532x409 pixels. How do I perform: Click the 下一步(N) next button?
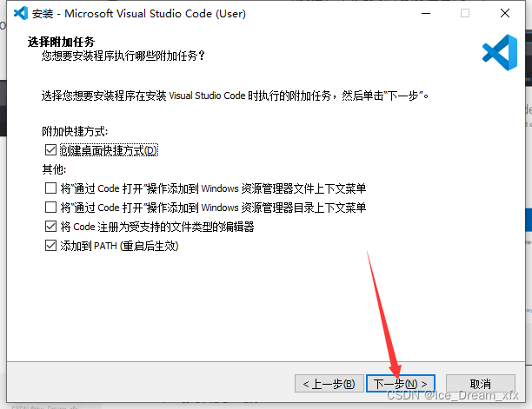pyautogui.click(x=401, y=384)
